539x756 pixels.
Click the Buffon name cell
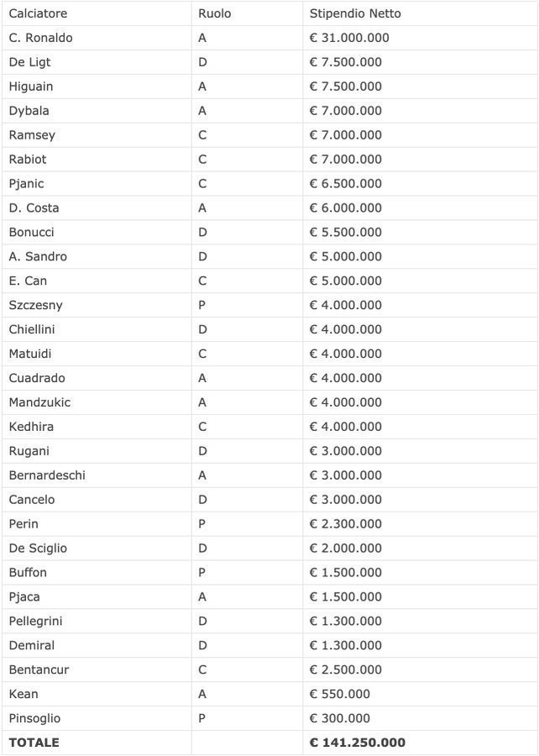[x=28, y=573]
